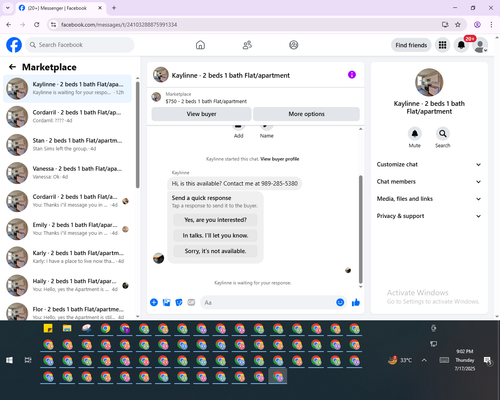500x400 pixels.
Task: Click the conversation list scrollbar
Action: [138, 135]
